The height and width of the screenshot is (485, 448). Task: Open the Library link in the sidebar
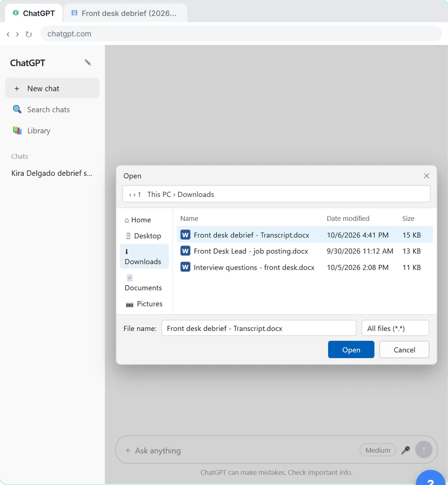pos(52,131)
